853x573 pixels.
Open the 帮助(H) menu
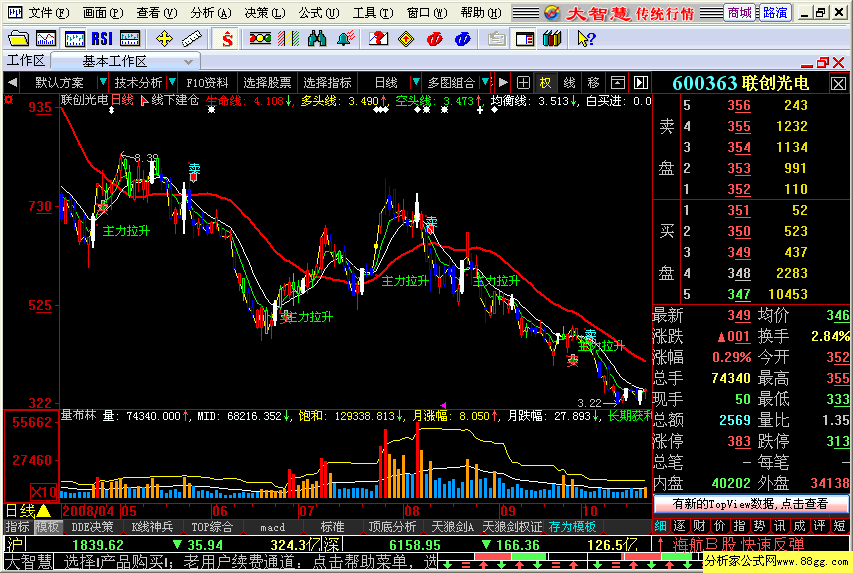pos(481,13)
